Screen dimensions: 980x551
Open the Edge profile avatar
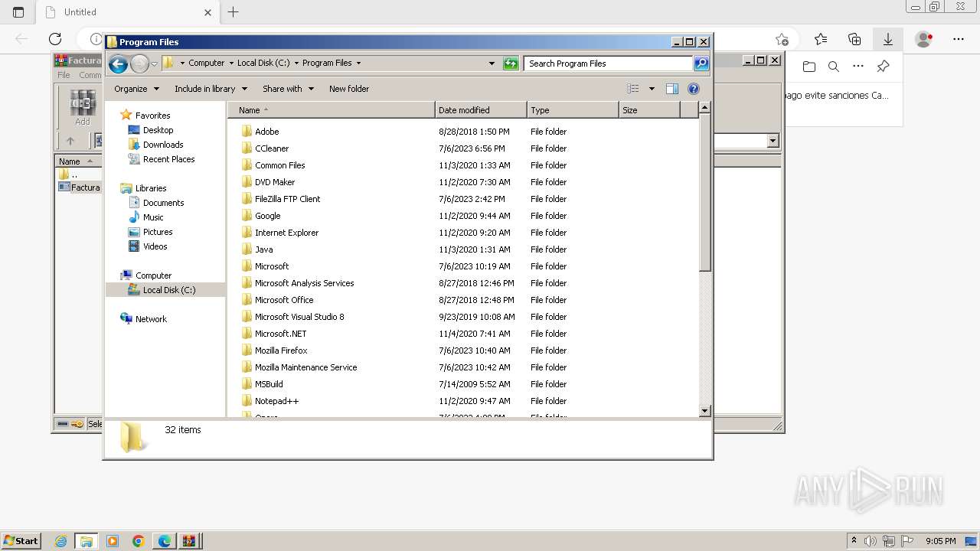point(924,39)
